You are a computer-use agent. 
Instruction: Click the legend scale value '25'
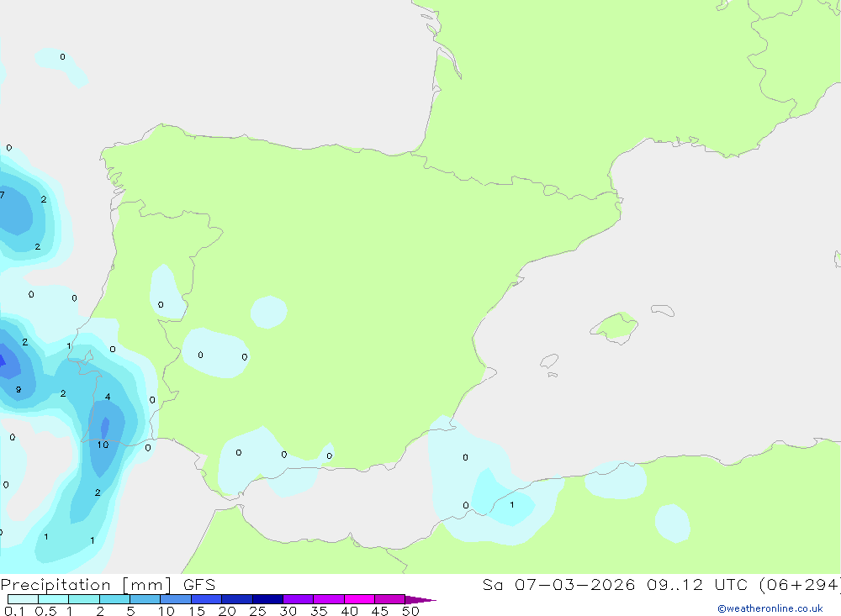pos(257,611)
